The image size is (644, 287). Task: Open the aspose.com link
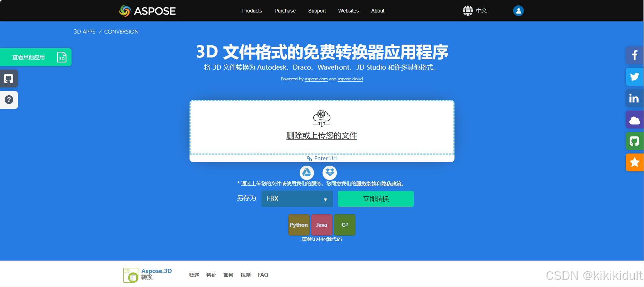tap(316, 79)
